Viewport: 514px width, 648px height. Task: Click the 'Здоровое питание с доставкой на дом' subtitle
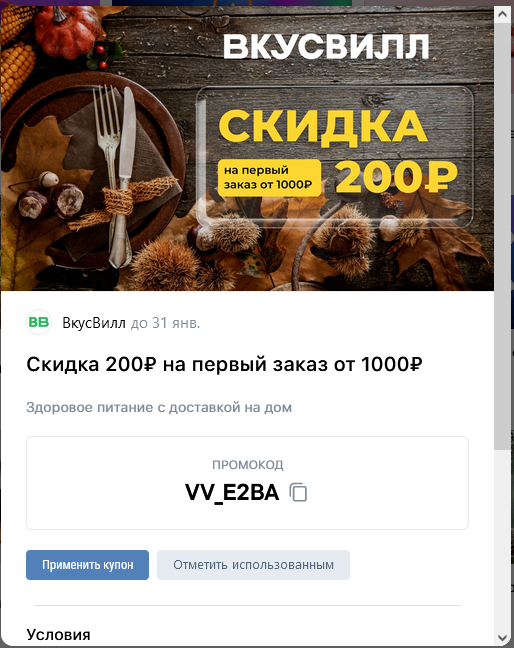(159, 407)
